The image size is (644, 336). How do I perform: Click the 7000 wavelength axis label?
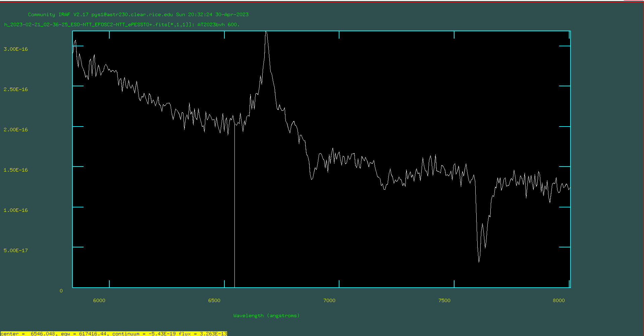coord(329,300)
